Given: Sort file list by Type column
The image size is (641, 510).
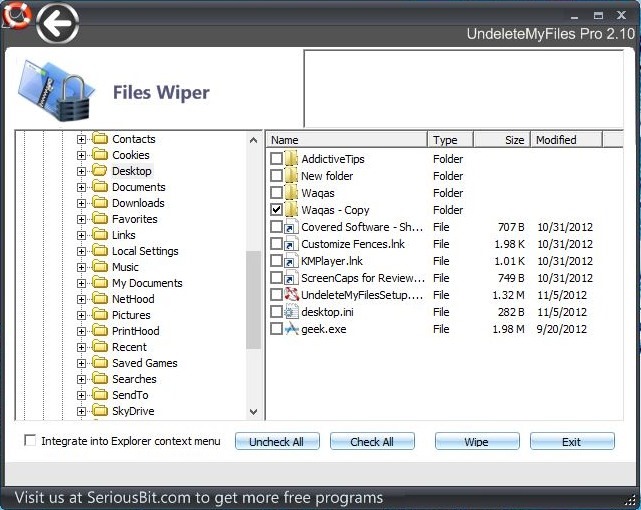Looking at the screenshot, I should click(x=450, y=140).
